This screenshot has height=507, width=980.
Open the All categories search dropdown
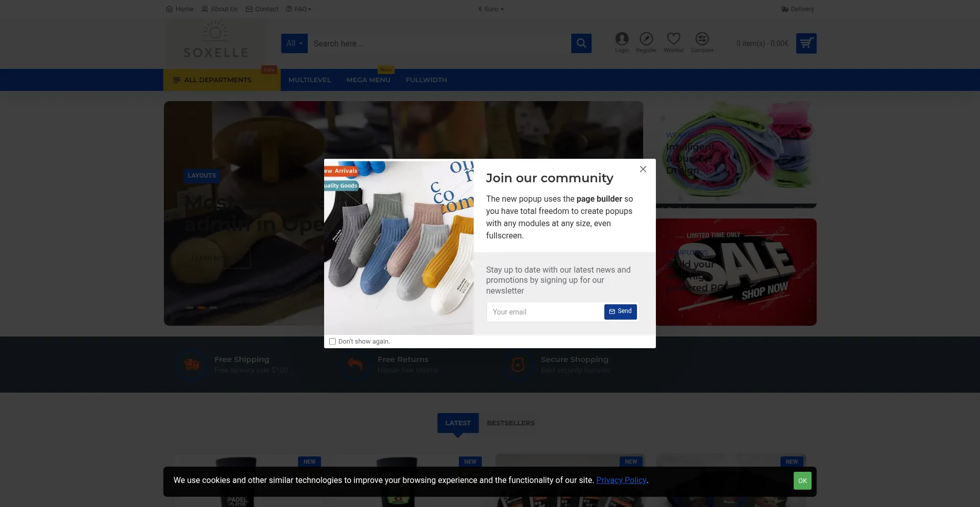(295, 43)
